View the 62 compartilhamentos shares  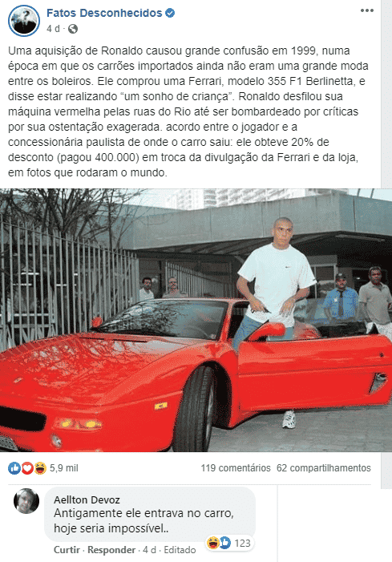[324, 468]
